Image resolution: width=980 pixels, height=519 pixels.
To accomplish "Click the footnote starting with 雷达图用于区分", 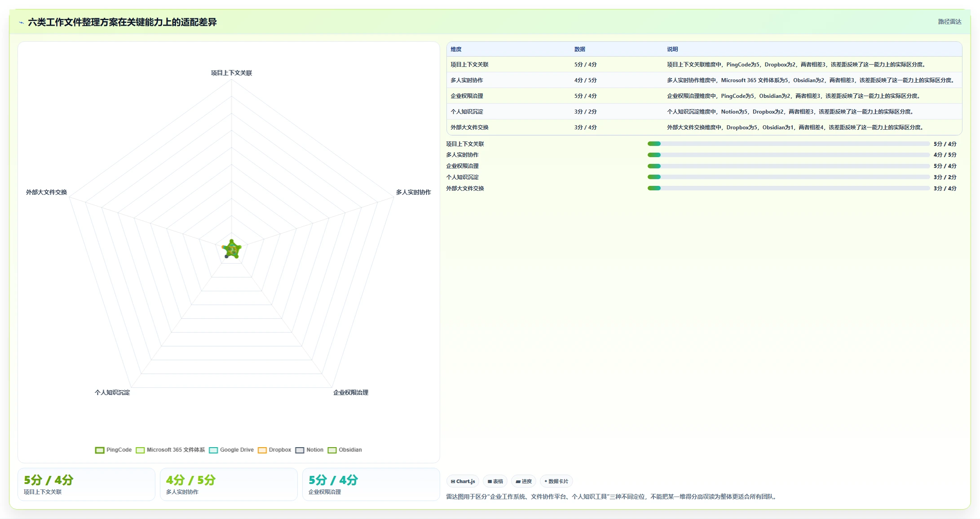I will [x=612, y=497].
